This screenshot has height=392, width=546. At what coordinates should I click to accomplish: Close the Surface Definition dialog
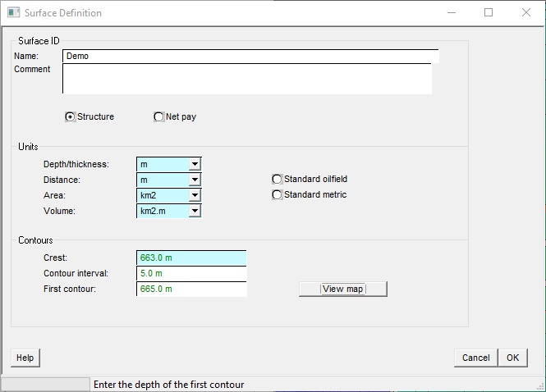point(526,13)
